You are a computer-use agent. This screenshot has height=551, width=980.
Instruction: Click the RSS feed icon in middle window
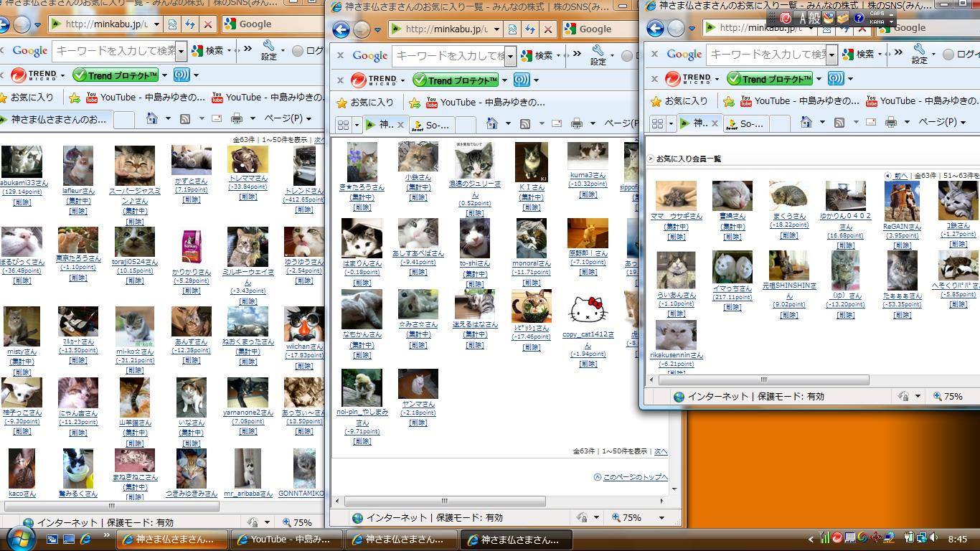[x=525, y=125]
